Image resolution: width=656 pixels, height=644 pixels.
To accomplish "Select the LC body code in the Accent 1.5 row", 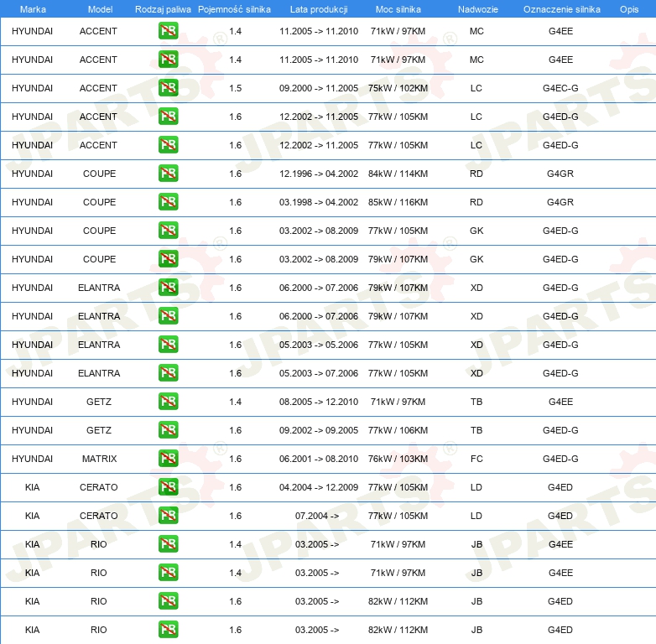I will point(476,88).
